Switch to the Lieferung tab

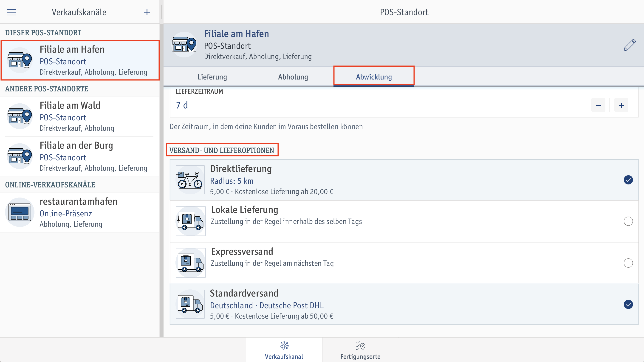coord(212,77)
